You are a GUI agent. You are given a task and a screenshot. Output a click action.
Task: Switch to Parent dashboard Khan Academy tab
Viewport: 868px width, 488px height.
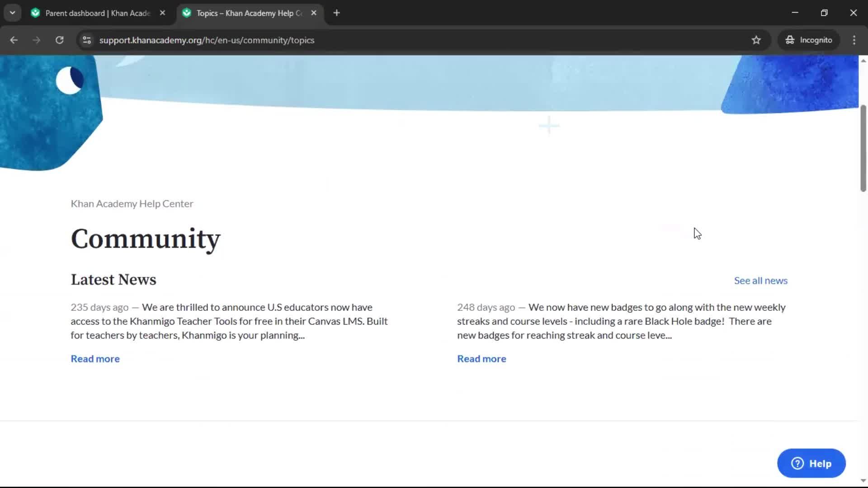99,13
